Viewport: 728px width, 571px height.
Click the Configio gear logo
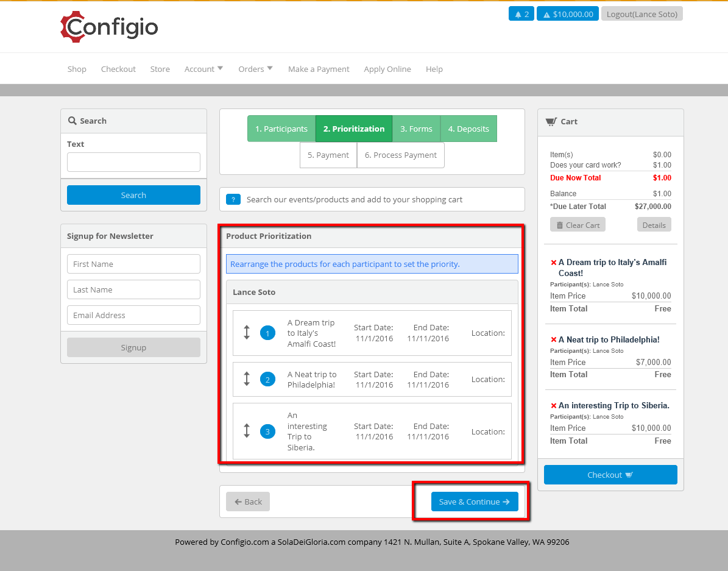[x=109, y=27]
